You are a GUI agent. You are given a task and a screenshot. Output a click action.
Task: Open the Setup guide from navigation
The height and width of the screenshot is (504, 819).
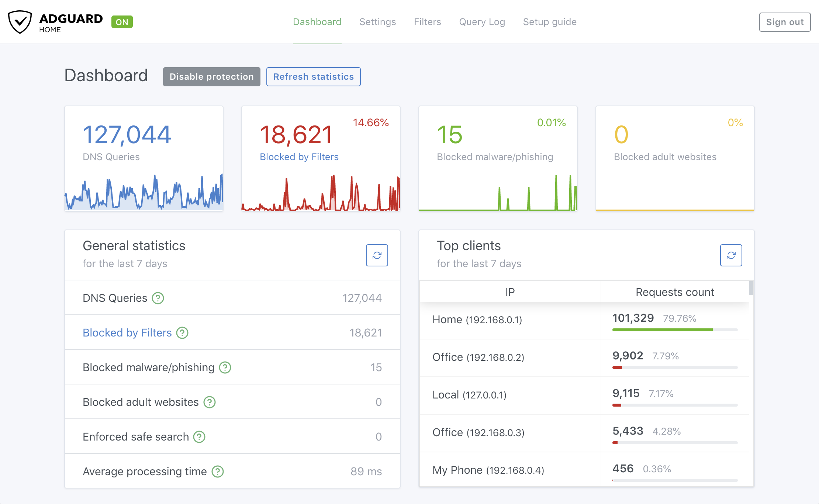point(549,22)
